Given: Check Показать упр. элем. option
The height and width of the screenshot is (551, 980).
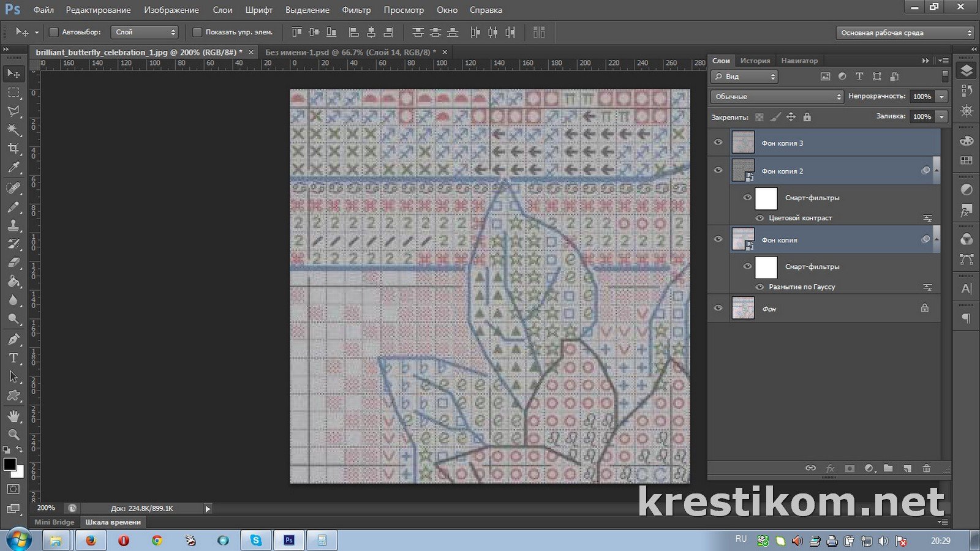Looking at the screenshot, I should (x=197, y=32).
